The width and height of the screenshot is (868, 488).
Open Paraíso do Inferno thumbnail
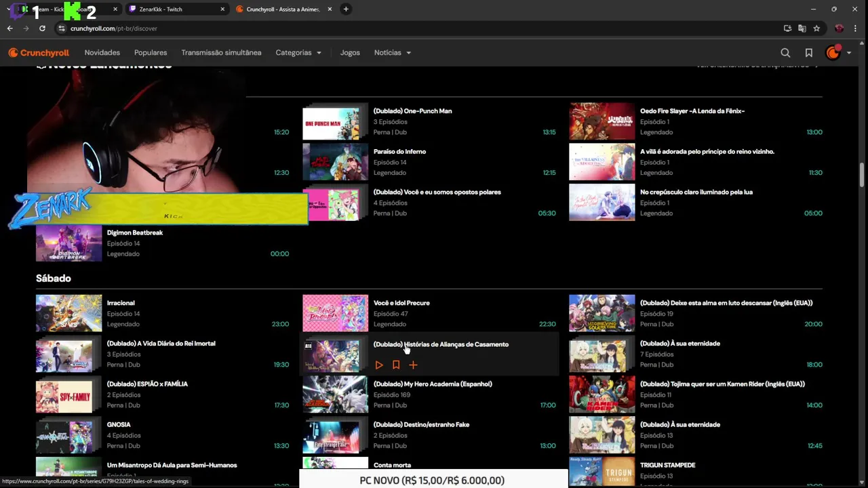(335, 162)
